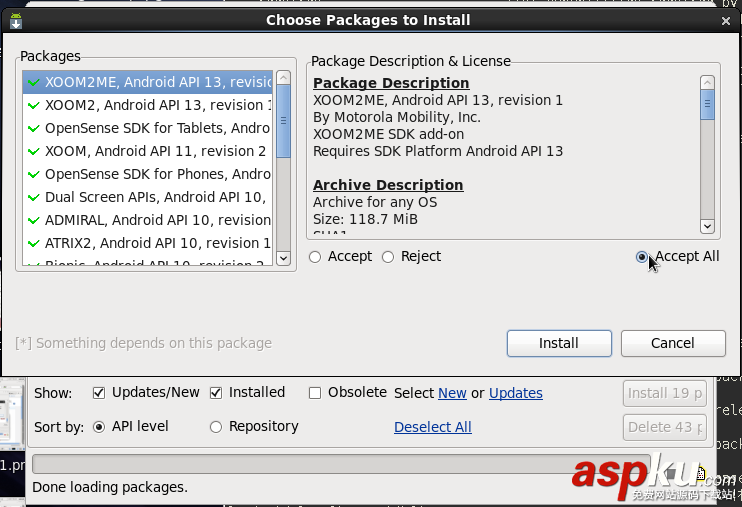742x507 pixels.
Task: Click green checkmark next to XOOM2 package
Action: point(34,105)
